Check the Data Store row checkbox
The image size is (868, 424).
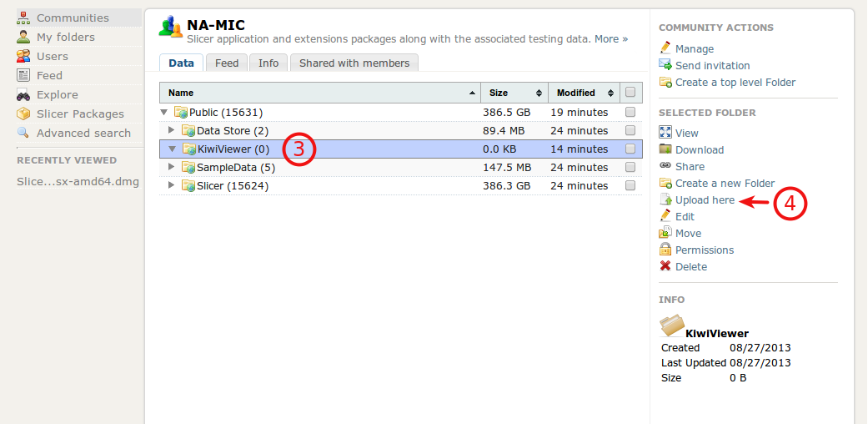tap(630, 130)
